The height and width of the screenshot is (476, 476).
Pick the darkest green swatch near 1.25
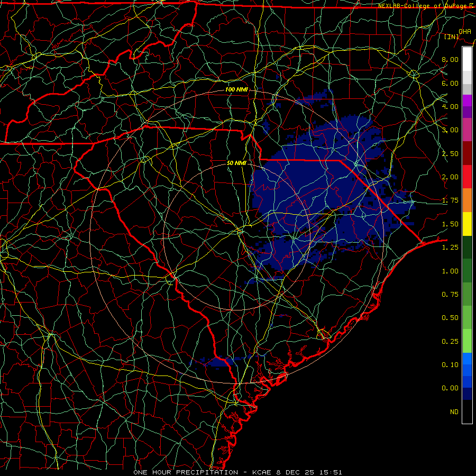pyautogui.click(x=467, y=248)
